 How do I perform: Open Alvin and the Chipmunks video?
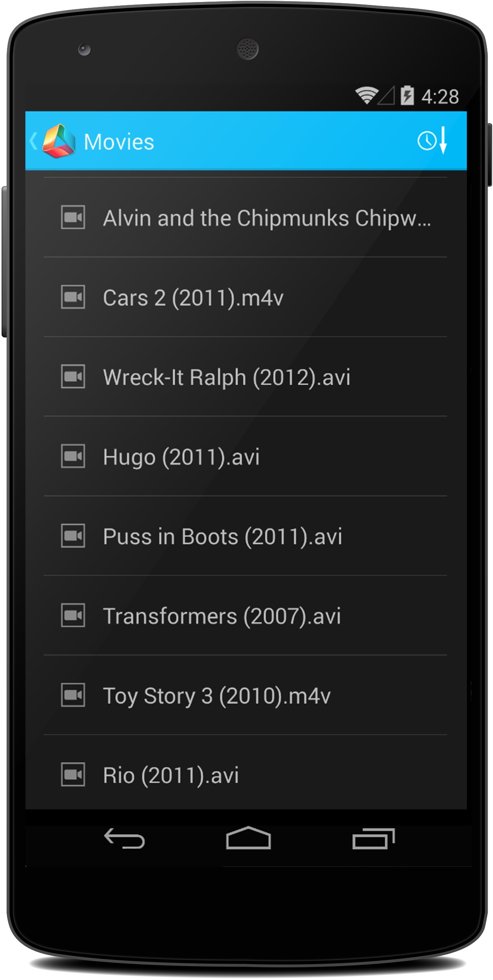(x=266, y=218)
